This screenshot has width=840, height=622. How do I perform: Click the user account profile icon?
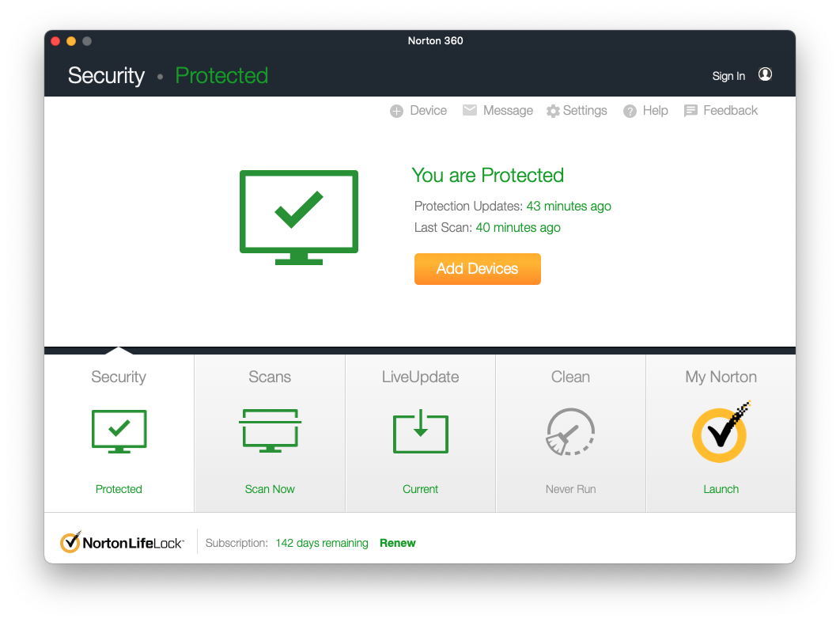coord(765,74)
